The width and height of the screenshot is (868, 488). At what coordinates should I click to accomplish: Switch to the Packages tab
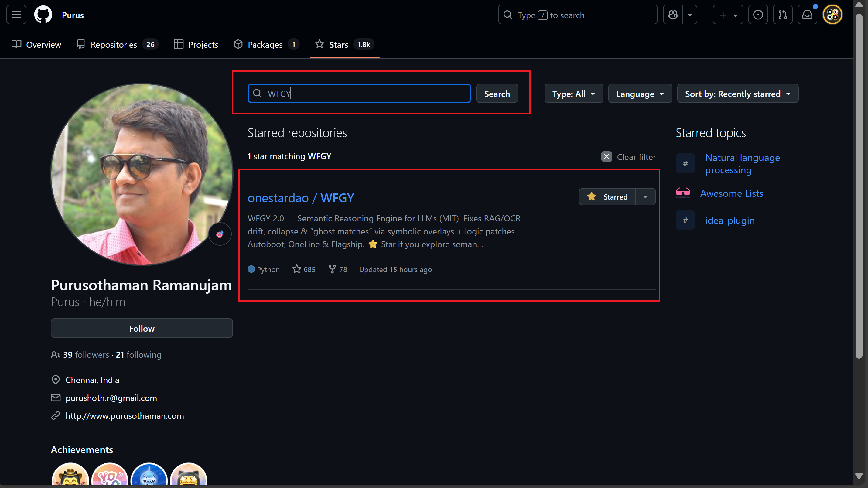(x=265, y=44)
